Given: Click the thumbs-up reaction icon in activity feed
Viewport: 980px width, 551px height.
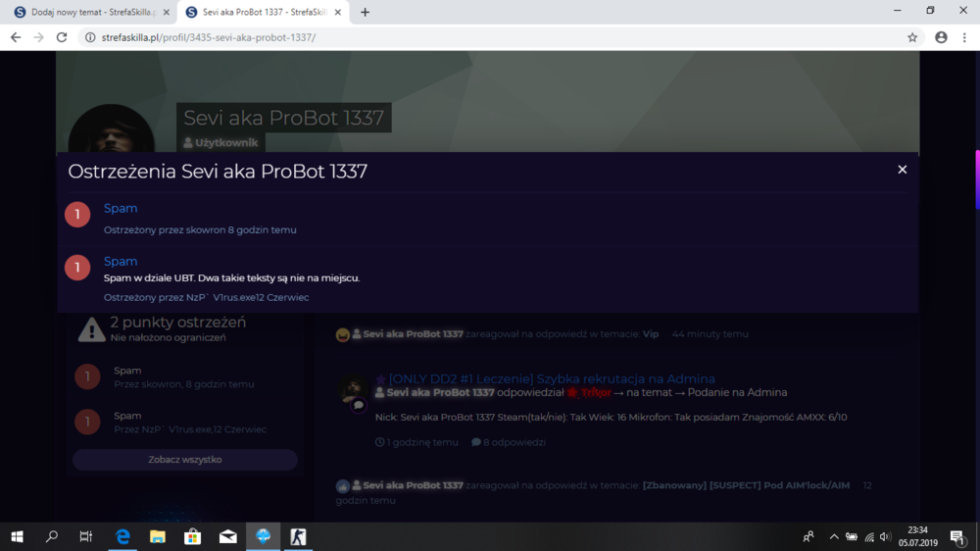Looking at the screenshot, I should [x=342, y=486].
